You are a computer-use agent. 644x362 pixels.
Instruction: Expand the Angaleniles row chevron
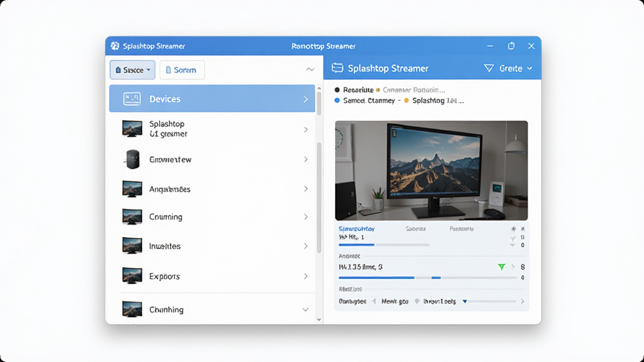coord(306,189)
